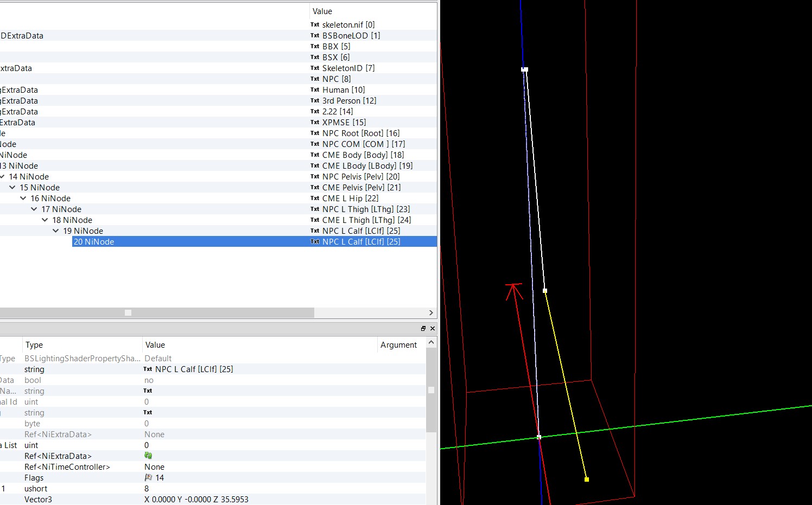Collapse the 17 NiNode branch
Screen dimensions: 812x505
coord(34,209)
